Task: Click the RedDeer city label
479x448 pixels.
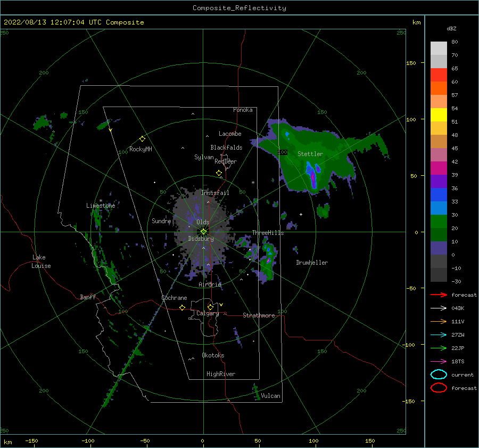Action: (226, 161)
